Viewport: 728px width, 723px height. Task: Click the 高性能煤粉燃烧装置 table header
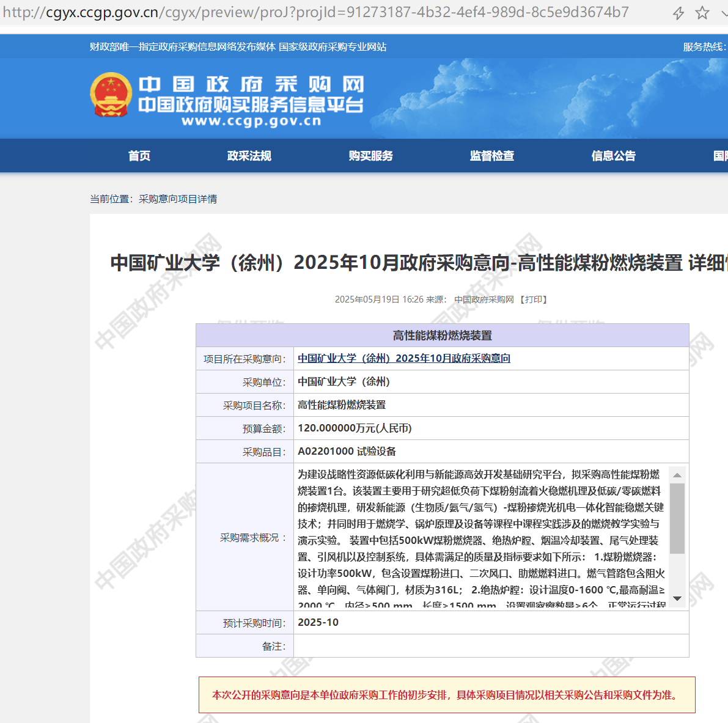443,336
